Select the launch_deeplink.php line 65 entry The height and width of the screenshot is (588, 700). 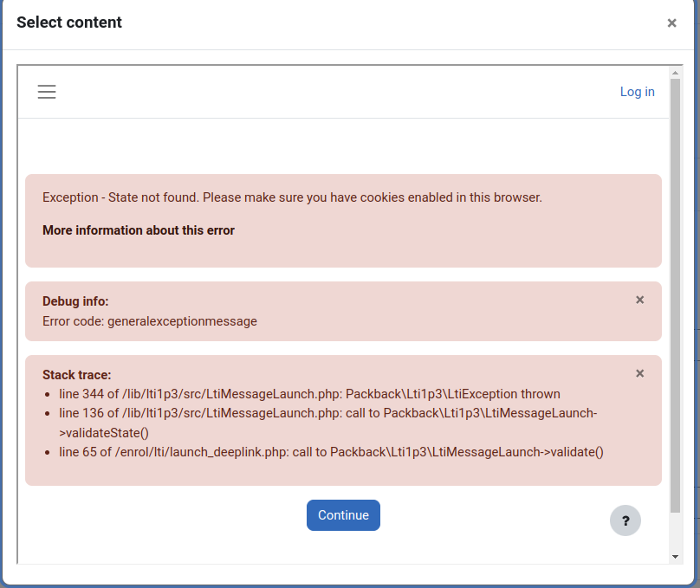(331, 452)
